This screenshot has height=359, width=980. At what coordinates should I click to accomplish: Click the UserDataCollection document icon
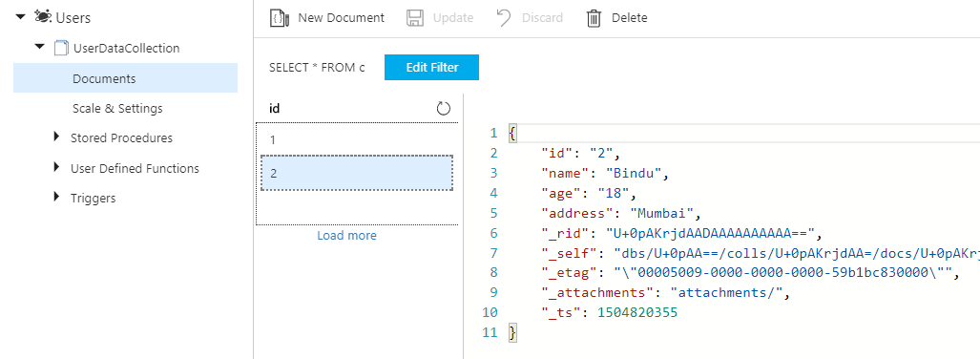(x=61, y=48)
